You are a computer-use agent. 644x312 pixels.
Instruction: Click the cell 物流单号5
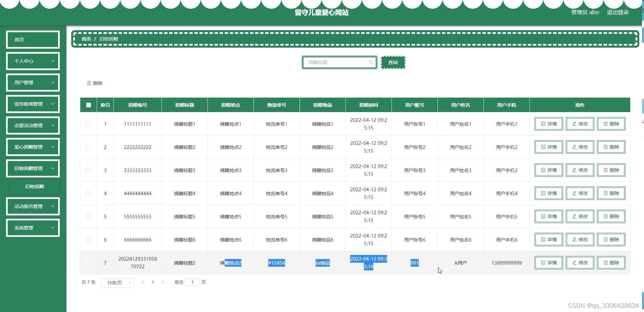pos(277,217)
